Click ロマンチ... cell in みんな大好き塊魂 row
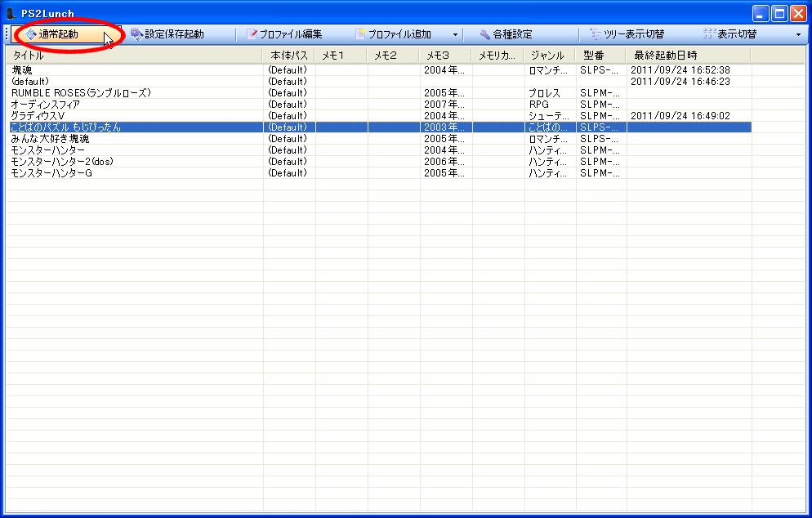Screen dimensions: 812x518 (x=548, y=139)
